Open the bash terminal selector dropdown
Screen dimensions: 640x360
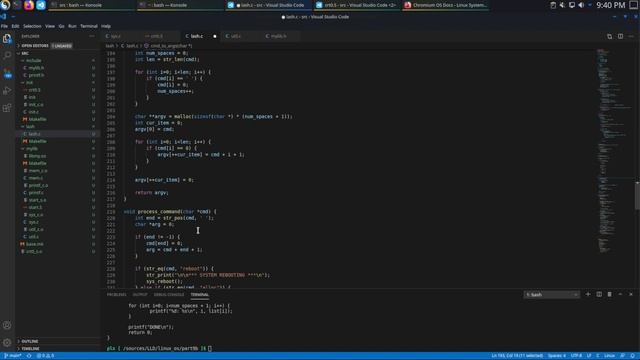coord(551,294)
